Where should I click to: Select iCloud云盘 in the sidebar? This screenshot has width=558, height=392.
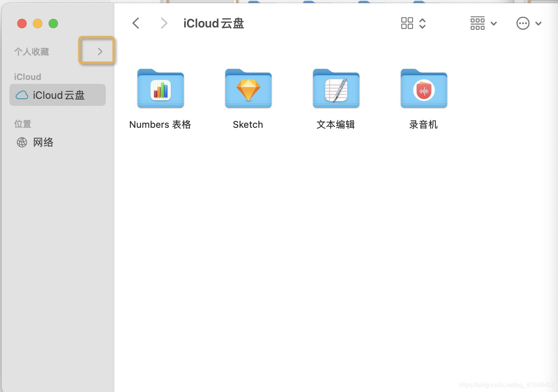pos(58,95)
